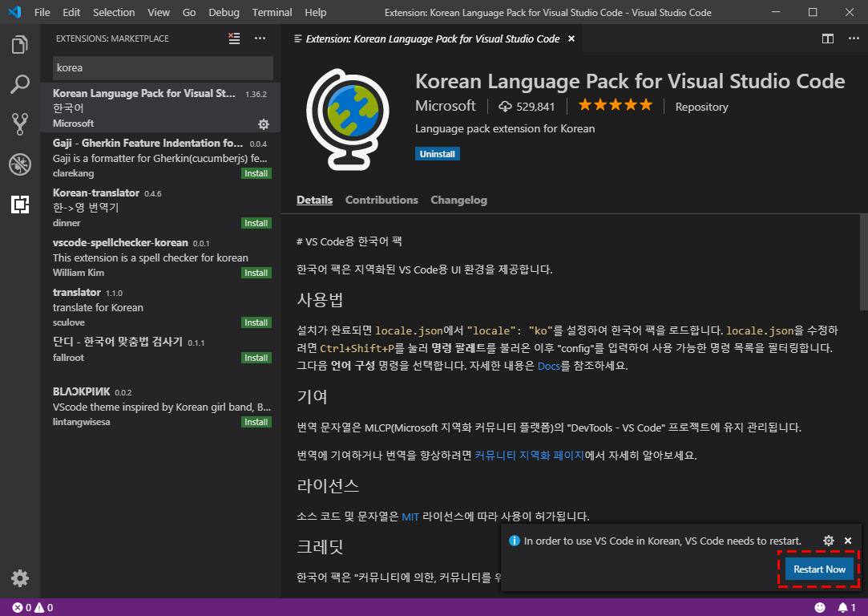Click the five-star rating
Screen dimensions: 868x616
(x=615, y=105)
